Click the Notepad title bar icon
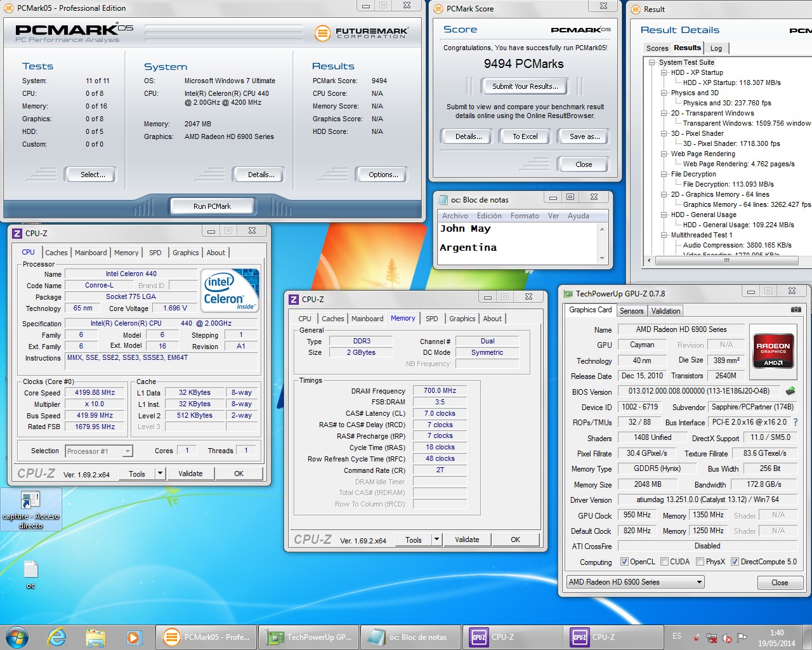The height and width of the screenshot is (650, 812). click(x=442, y=199)
